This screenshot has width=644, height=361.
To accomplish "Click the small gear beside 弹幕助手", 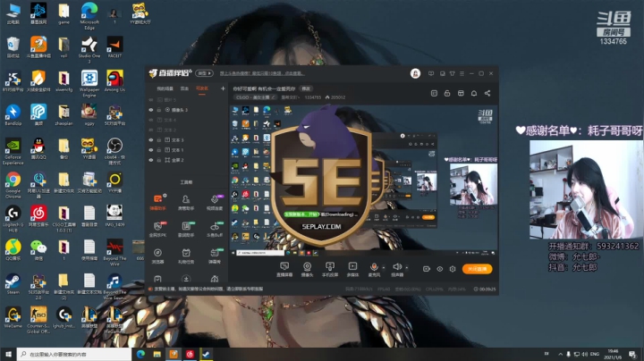I will (x=165, y=195).
